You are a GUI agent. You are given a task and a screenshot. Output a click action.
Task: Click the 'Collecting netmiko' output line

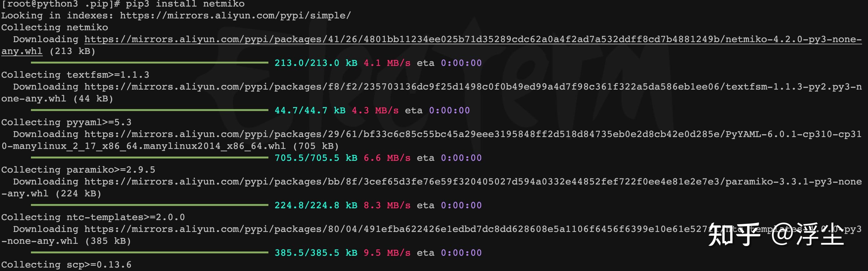click(55, 27)
